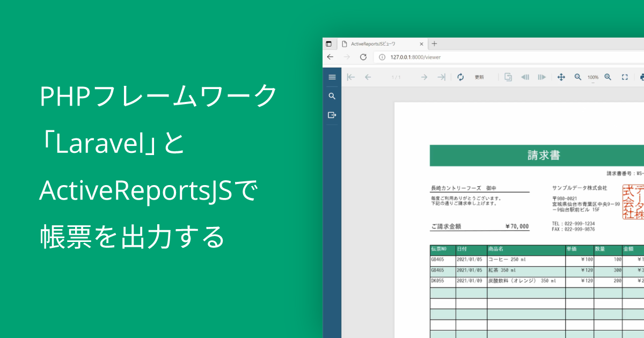Open a new browser tab

coord(435,44)
